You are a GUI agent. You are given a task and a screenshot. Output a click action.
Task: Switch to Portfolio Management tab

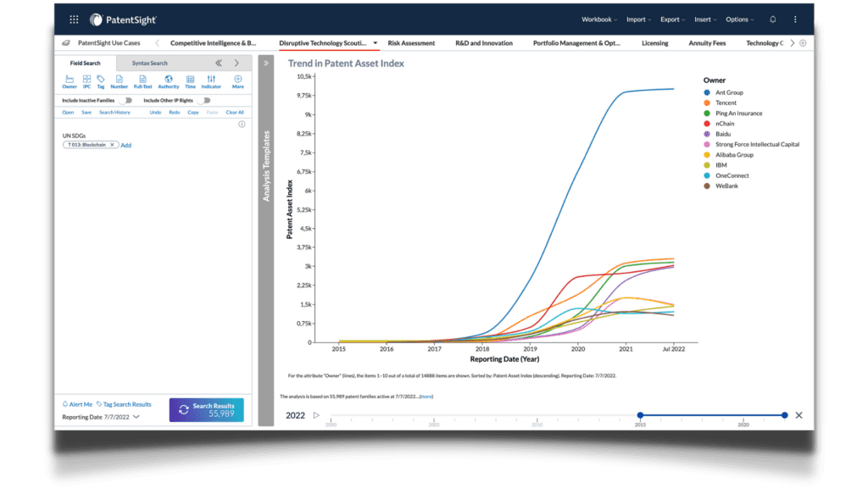[x=576, y=43]
